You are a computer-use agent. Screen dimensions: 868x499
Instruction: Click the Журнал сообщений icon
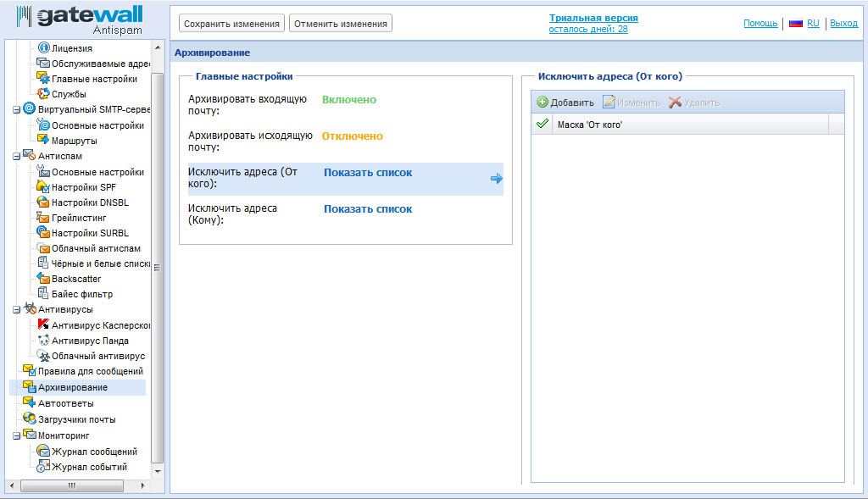43,451
